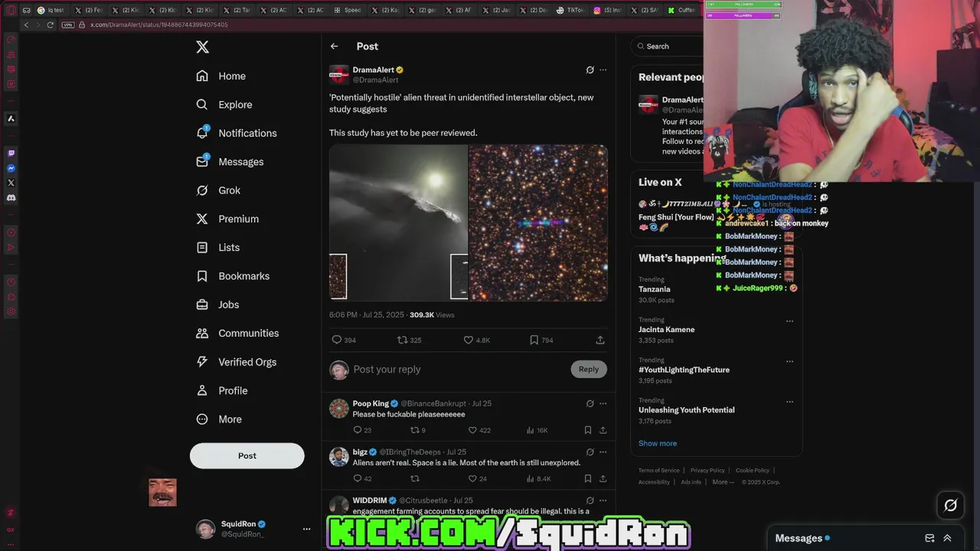This screenshot has height=551, width=980.
Task: Compose new message in Messages drawer
Action: (929, 538)
